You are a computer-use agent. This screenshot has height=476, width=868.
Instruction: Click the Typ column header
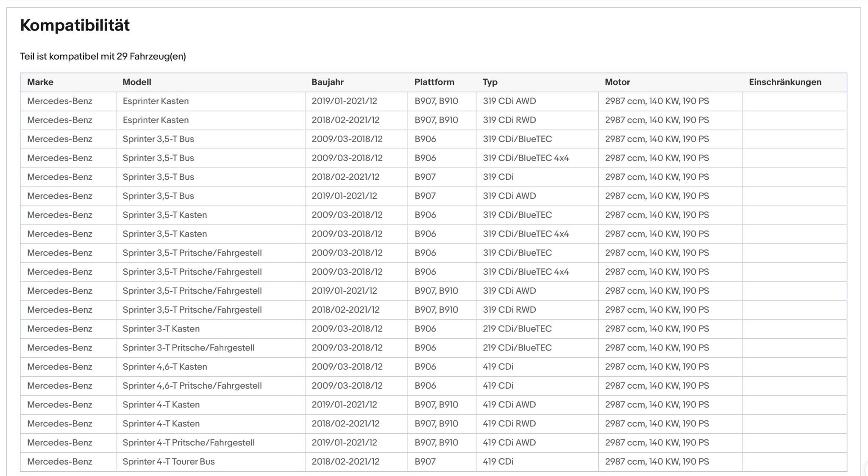tap(490, 82)
